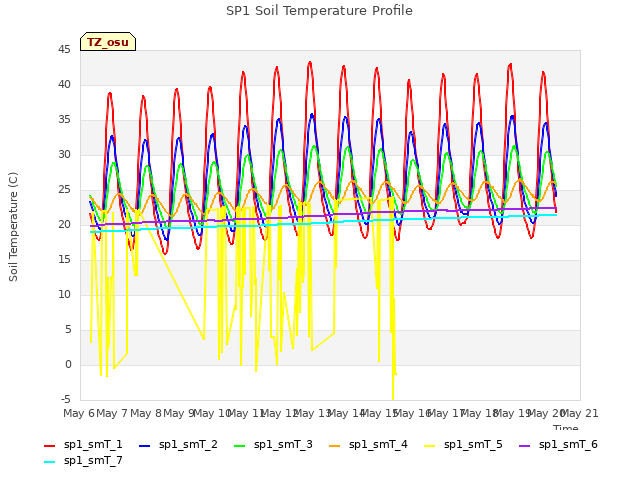Toggle the sp1_smT_1 legend entry
Viewport: 640px width, 480px height.
click(83, 444)
